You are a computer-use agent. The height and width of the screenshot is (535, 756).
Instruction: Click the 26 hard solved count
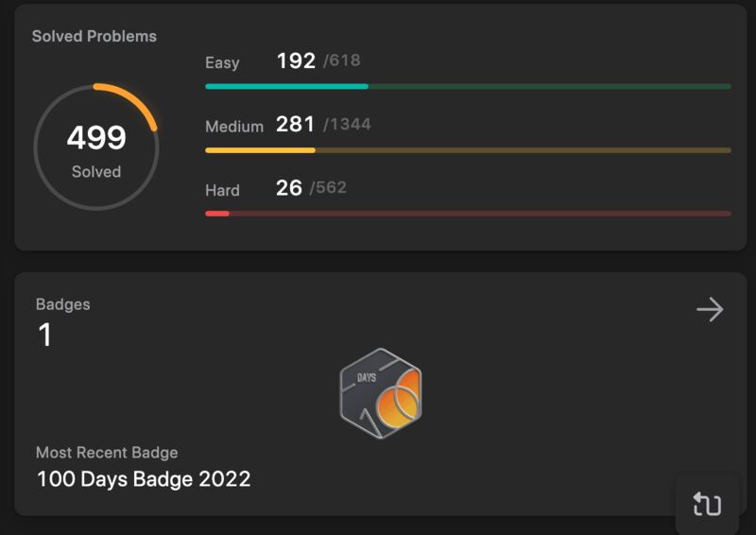[289, 188]
